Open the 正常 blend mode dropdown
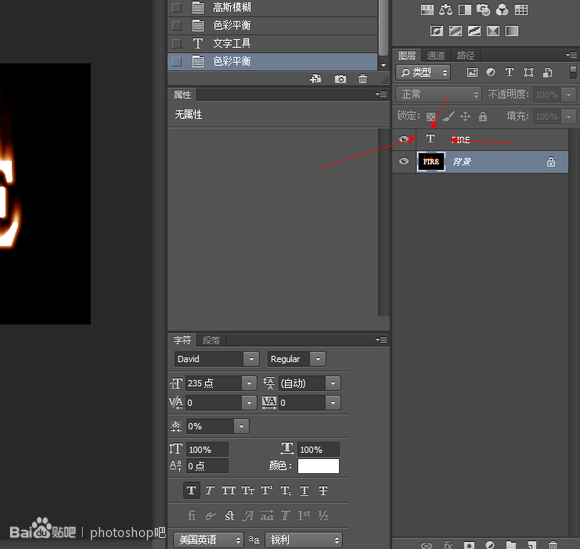This screenshot has height=549, width=580. pos(438,95)
